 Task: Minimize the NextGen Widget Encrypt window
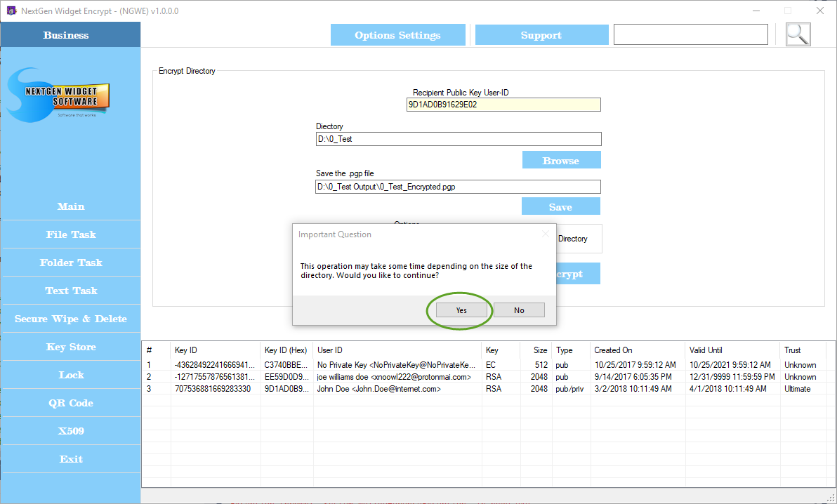pos(756,11)
